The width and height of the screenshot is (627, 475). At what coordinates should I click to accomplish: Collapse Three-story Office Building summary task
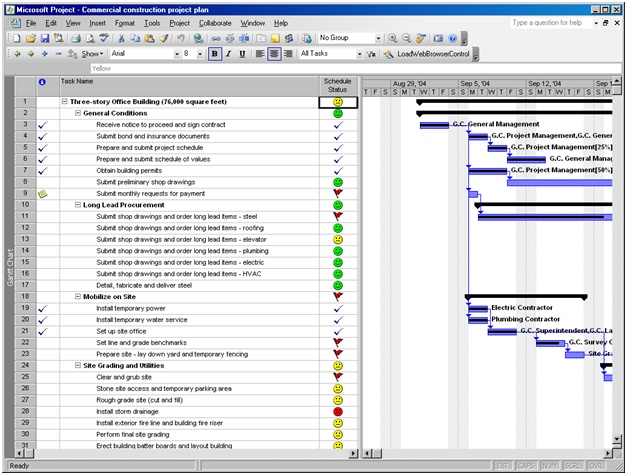tap(64, 102)
